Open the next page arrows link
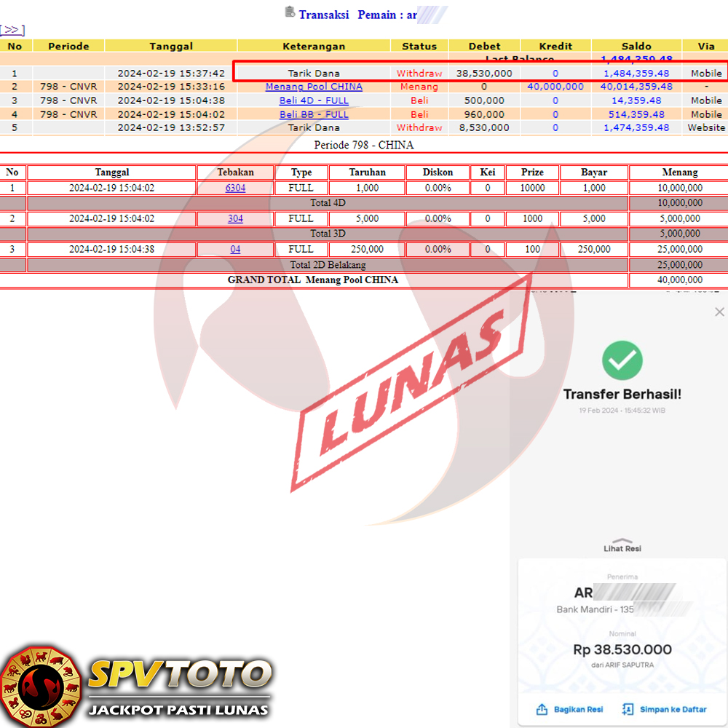 click(x=12, y=30)
